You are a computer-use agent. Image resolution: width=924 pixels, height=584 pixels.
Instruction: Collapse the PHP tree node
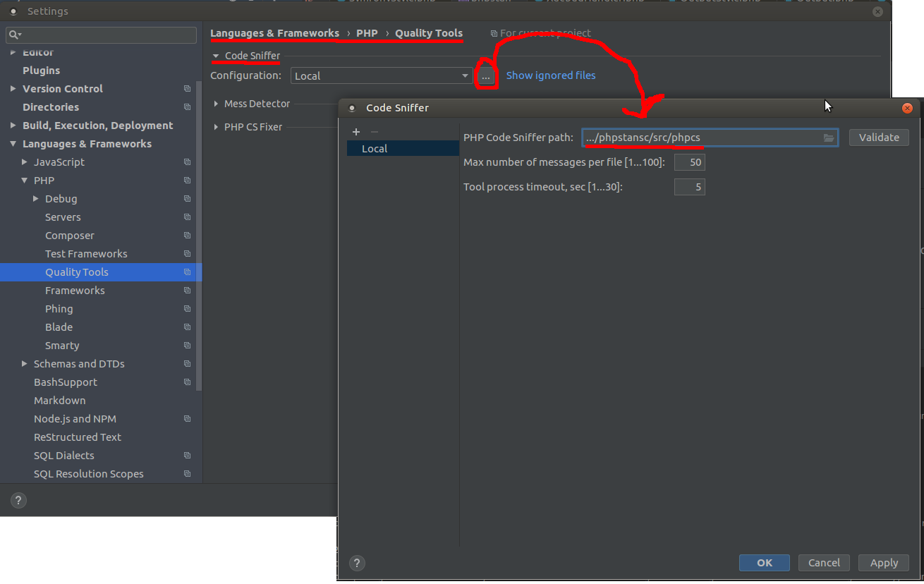coord(25,181)
